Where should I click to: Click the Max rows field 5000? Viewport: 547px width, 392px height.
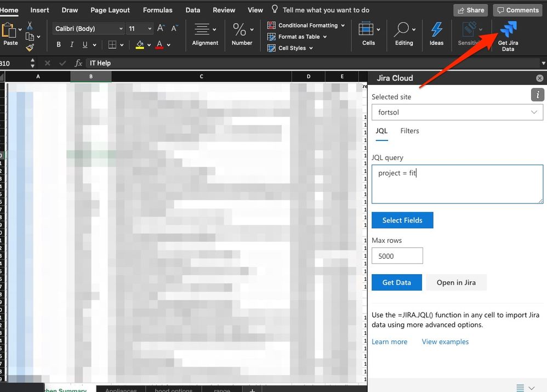397,256
